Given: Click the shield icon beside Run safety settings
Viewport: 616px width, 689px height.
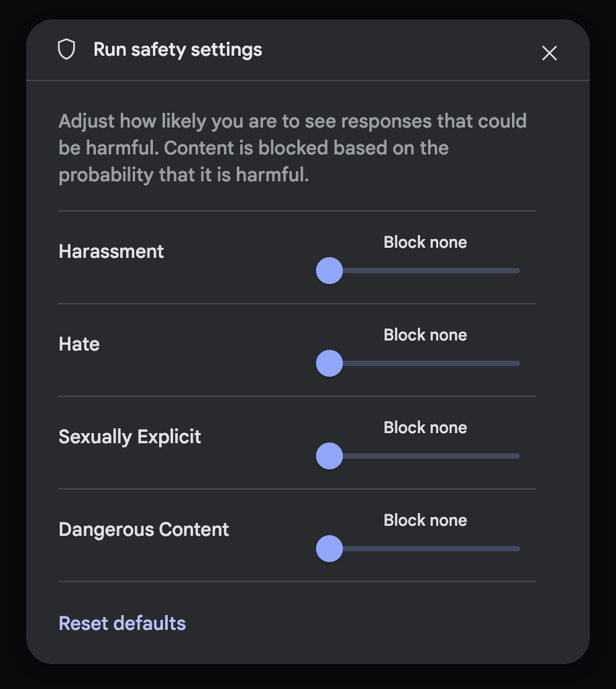Looking at the screenshot, I should point(66,49).
